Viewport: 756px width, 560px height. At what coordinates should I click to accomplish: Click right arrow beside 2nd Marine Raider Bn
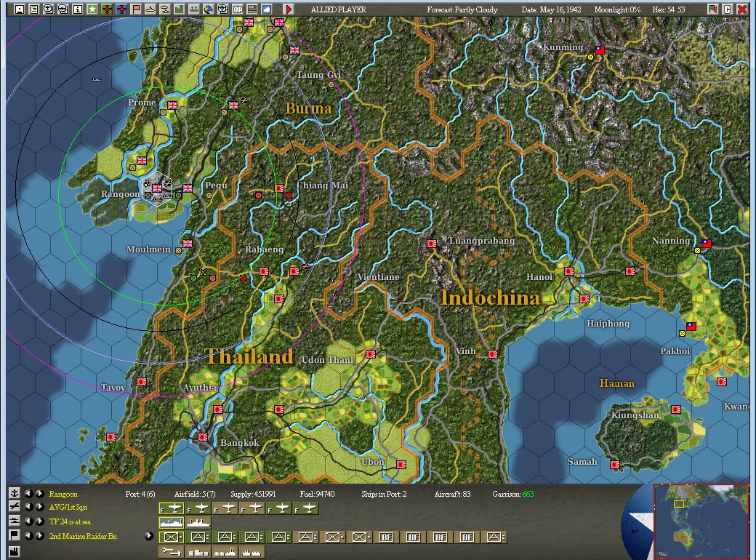[40, 535]
